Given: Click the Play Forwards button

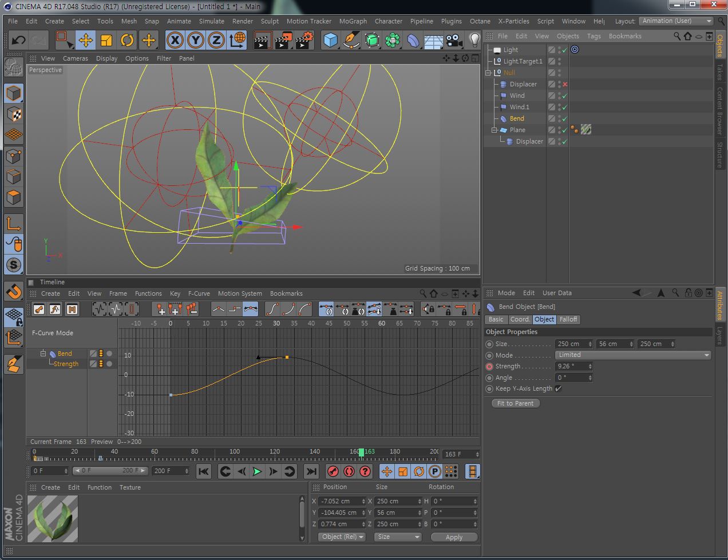Looking at the screenshot, I should 257,471.
